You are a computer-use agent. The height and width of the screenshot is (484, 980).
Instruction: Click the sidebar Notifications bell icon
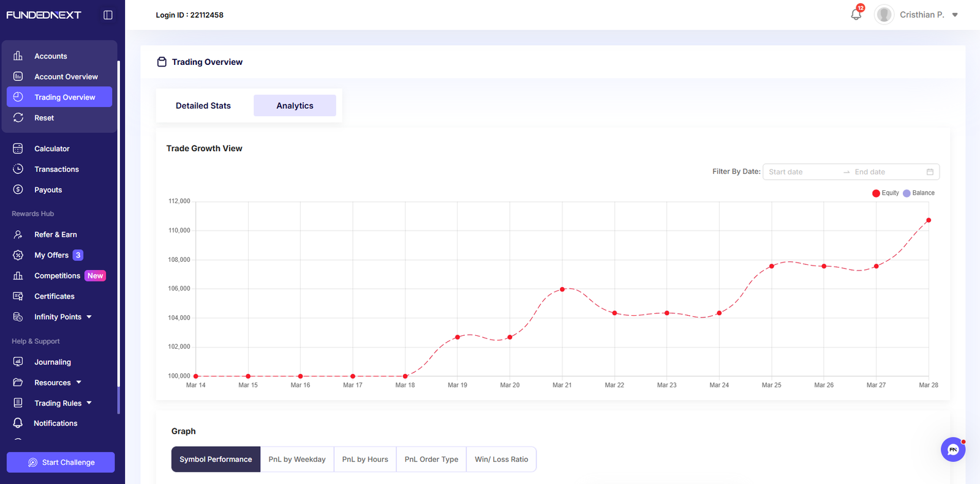click(x=18, y=423)
